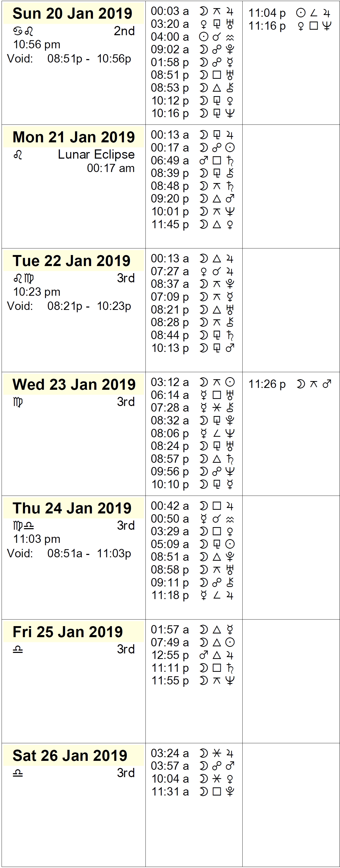Select the 00:17 a Moon opposite Sun aspect
This screenshot has height=868, width=340.
193,148
